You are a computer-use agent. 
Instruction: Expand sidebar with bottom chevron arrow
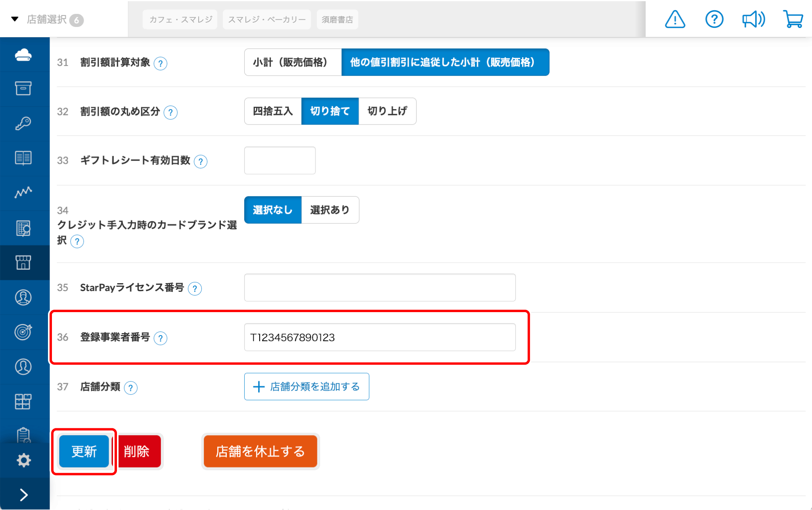coord(23,495)
